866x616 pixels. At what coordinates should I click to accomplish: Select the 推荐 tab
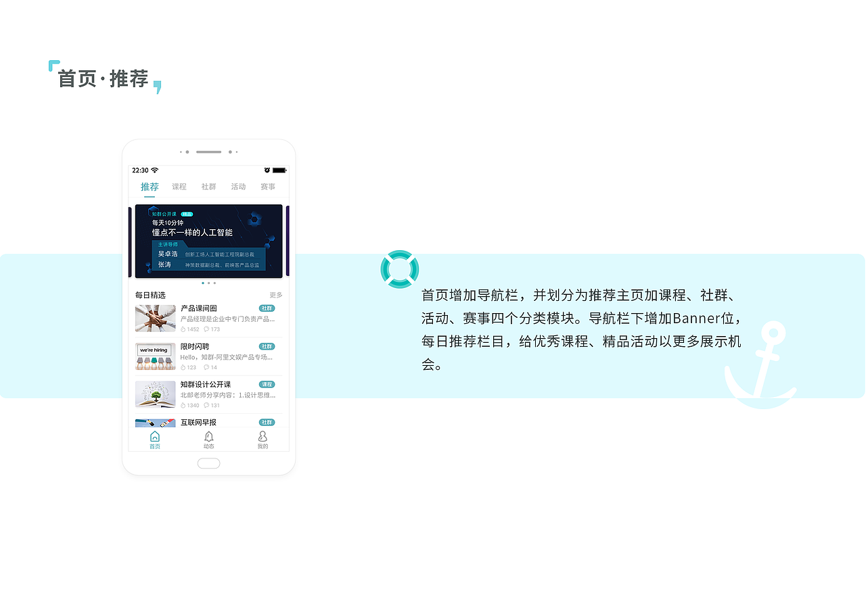[x=149, y=187]
